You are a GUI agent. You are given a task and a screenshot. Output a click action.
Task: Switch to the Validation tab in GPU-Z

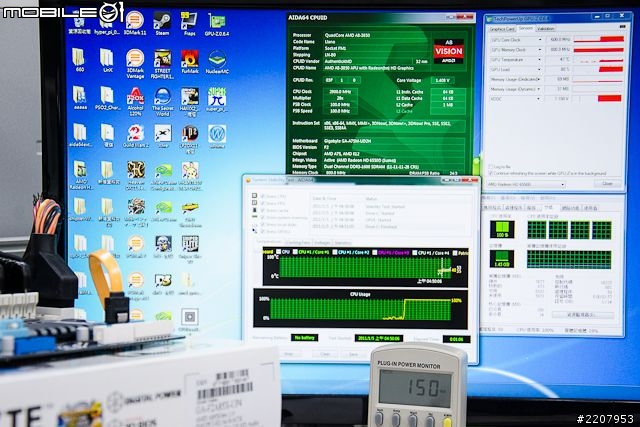(545, 29)
